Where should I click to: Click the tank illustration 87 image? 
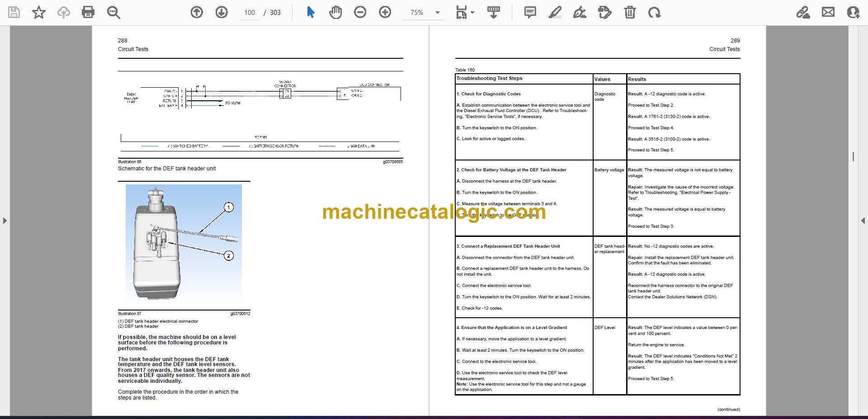click(x=184, y=242)
